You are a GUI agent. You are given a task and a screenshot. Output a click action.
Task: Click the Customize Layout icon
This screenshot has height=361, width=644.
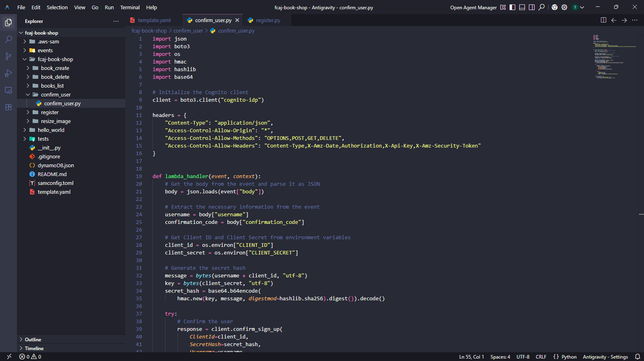[x=503, y=7]
